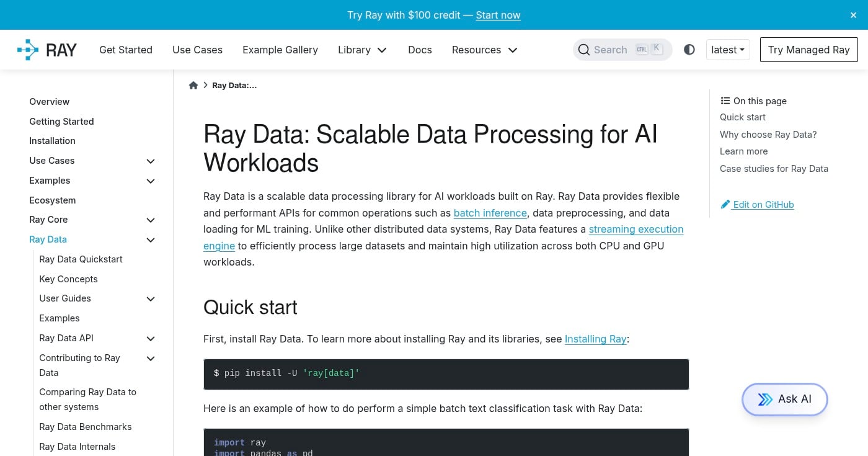The image size is (868, 456).
Task: Collapse the Ray Data sidebar section
Action: pyautogui.click(x=150, y=240)
